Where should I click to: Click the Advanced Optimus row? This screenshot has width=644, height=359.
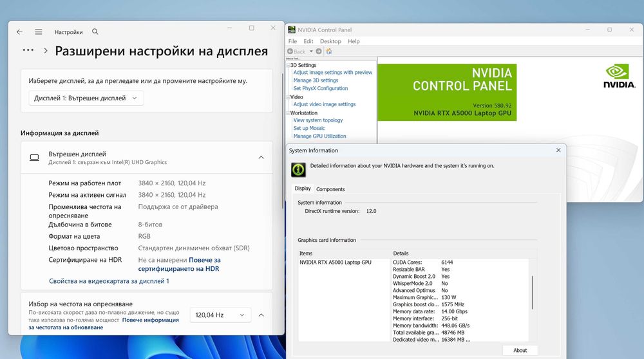pyautogui.click(x=420, y=291)
